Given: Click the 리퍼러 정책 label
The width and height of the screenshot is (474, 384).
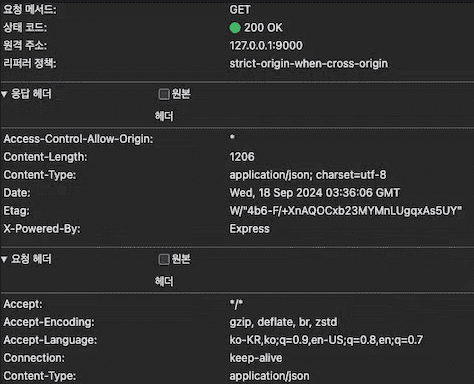Looking at the screenshot, I should point(30,64).
